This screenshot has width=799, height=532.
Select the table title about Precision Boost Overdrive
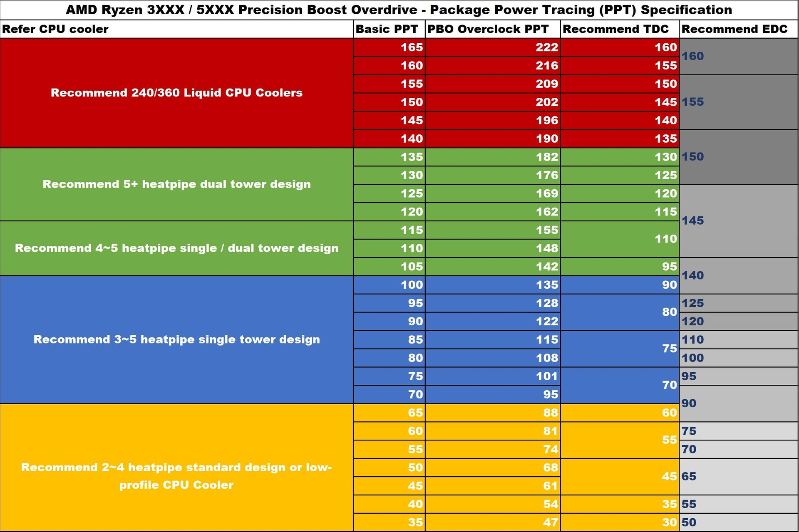(x=399, y=10)
